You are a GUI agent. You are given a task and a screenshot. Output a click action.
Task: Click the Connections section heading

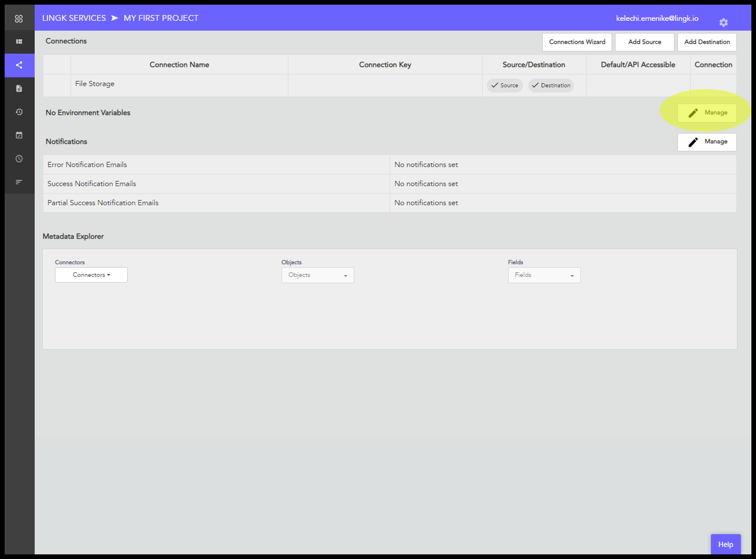click(66, 41)
